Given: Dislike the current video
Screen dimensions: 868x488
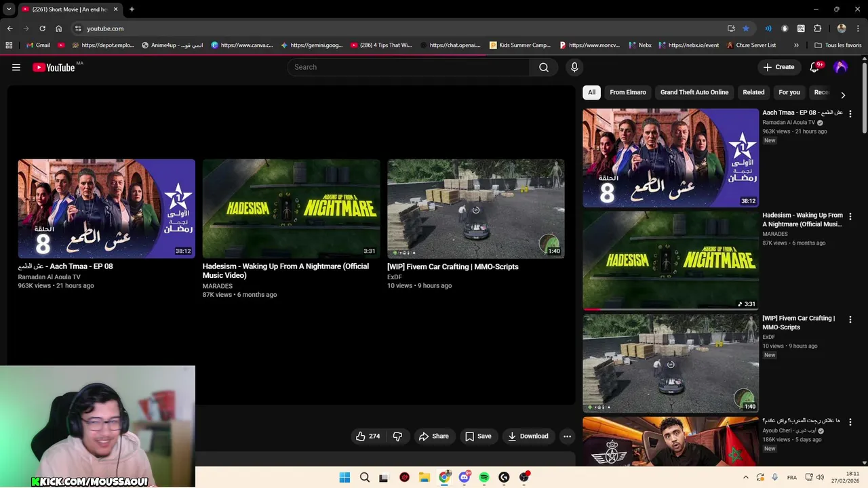Looking at the screenshot, I should point(397,436).
